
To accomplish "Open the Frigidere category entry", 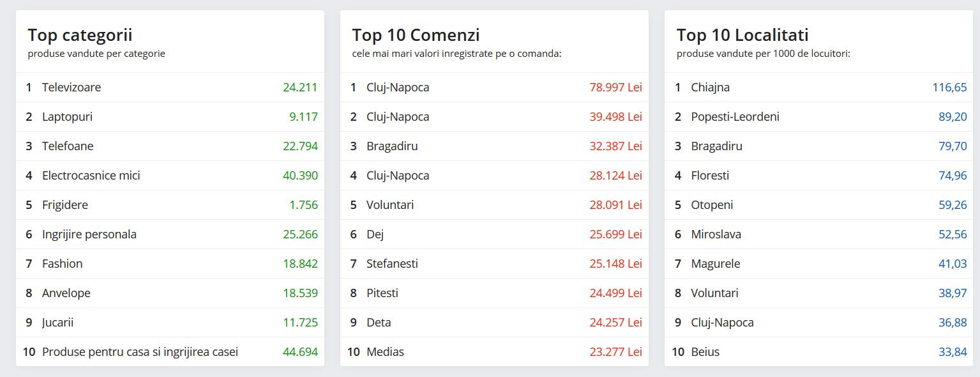I will pyautogui.click(x=64, y=205).
